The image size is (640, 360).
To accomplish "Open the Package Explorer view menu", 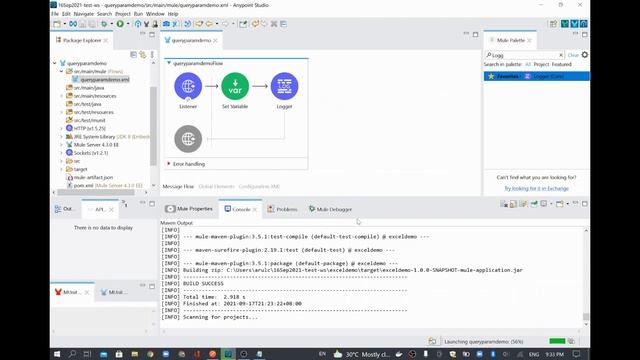I will pos(152,55).
